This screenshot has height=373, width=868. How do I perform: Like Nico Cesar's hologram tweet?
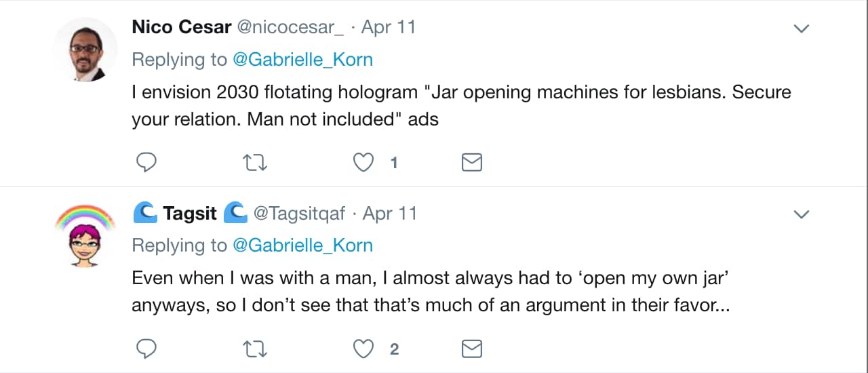[x=364, y=163]
